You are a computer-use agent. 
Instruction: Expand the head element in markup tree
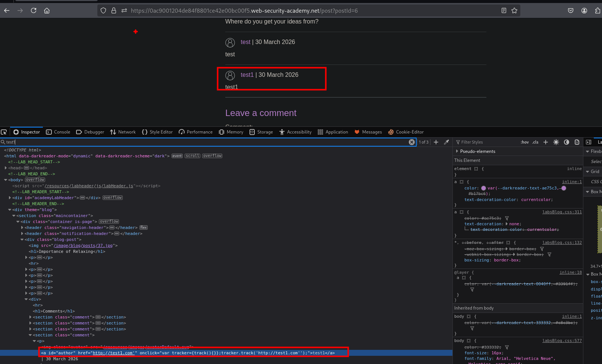pyautogui.click(x=6, y=168)
